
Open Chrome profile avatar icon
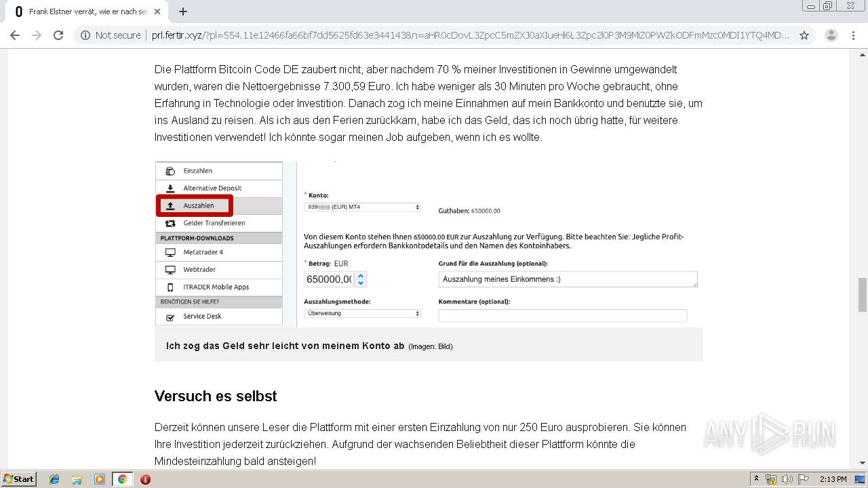pyautogui.click(x=831, y=35)
